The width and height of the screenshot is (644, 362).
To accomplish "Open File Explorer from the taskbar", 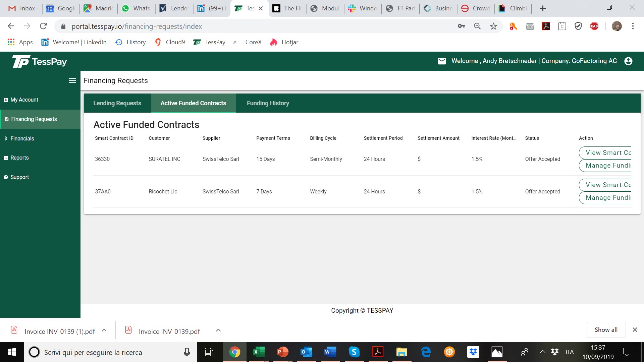I will [401, 352].
